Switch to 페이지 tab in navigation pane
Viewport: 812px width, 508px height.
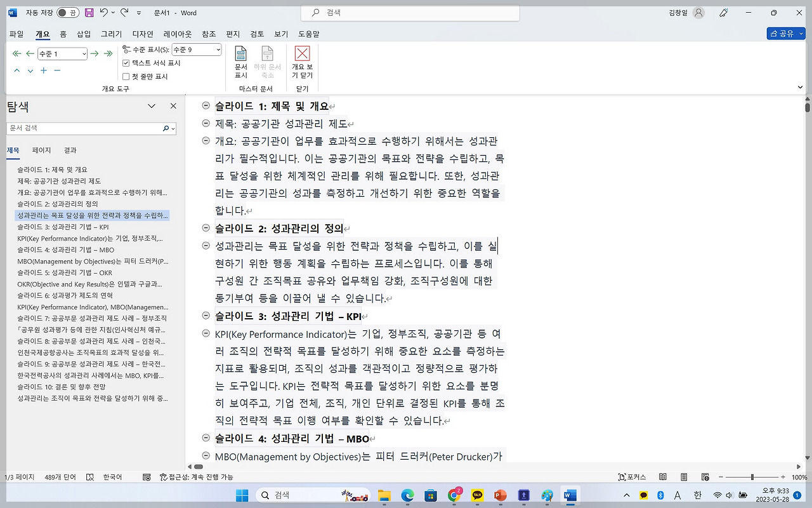[41, 150]
